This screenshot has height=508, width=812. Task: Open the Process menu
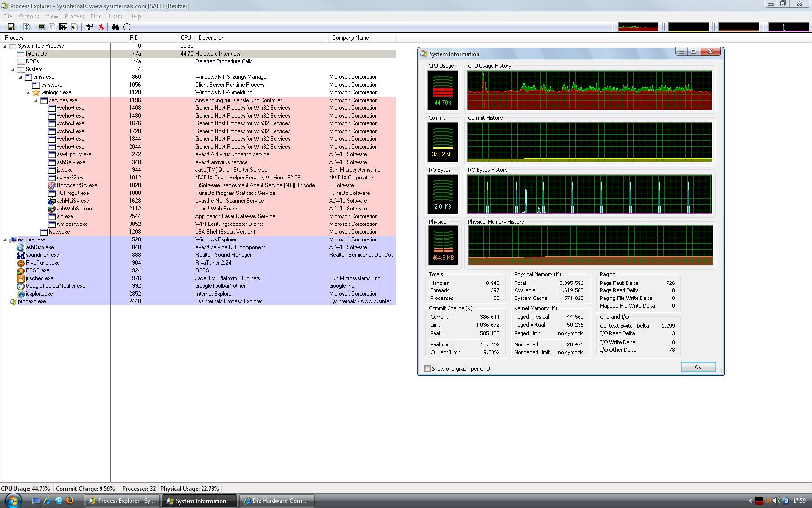(x=74, y=16)
